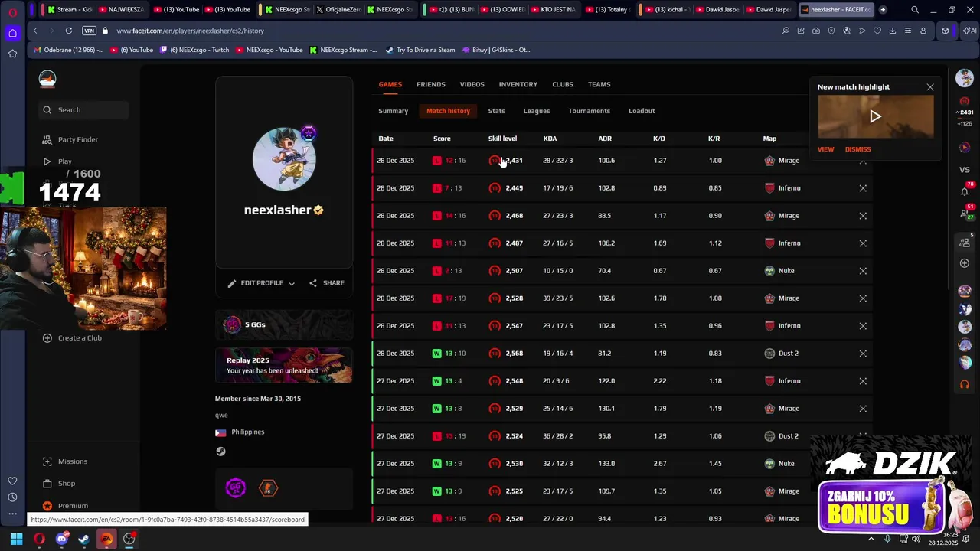
Task: Toggle the VPN badge in the address bar
Action: click(90, 31)
